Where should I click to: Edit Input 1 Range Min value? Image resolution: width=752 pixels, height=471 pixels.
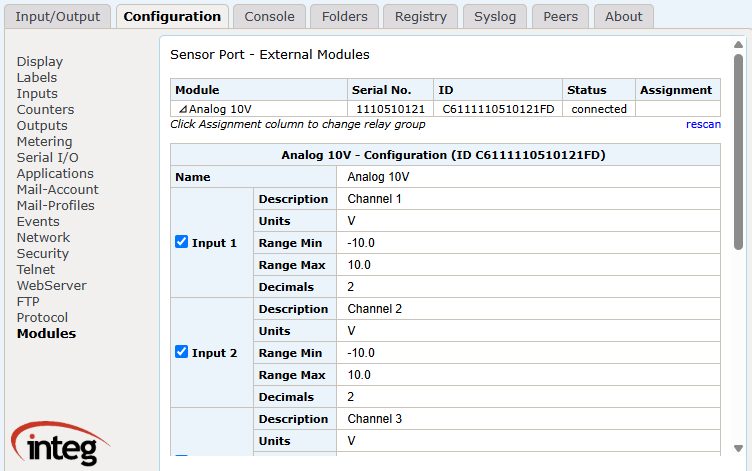(x=528, y=243)
